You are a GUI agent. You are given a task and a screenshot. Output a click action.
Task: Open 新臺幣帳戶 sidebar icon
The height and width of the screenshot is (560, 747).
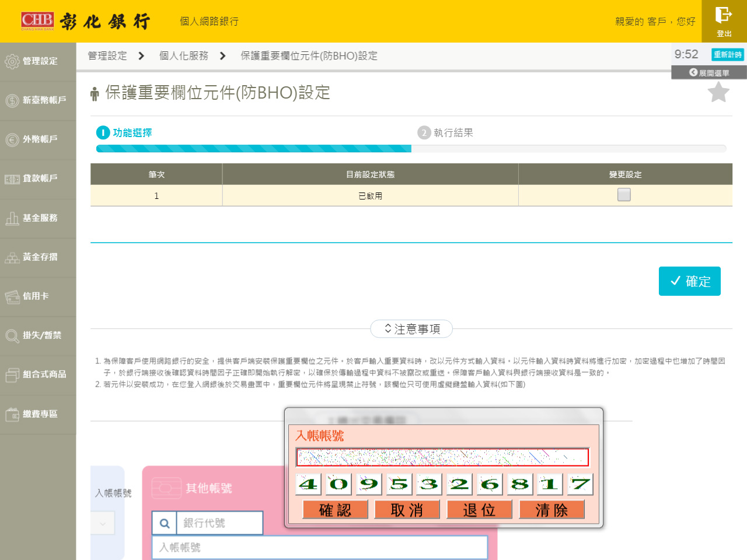12,100
